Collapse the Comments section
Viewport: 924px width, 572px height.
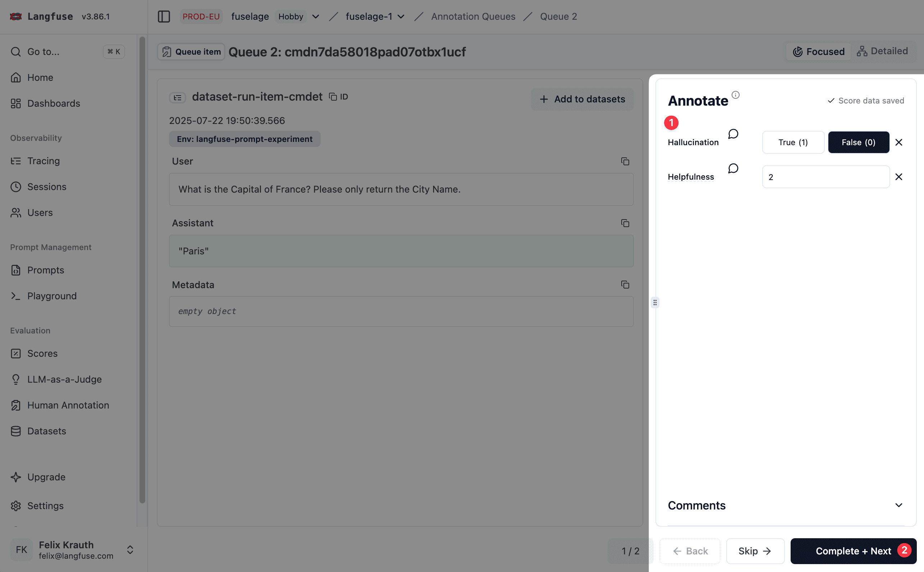898,505
